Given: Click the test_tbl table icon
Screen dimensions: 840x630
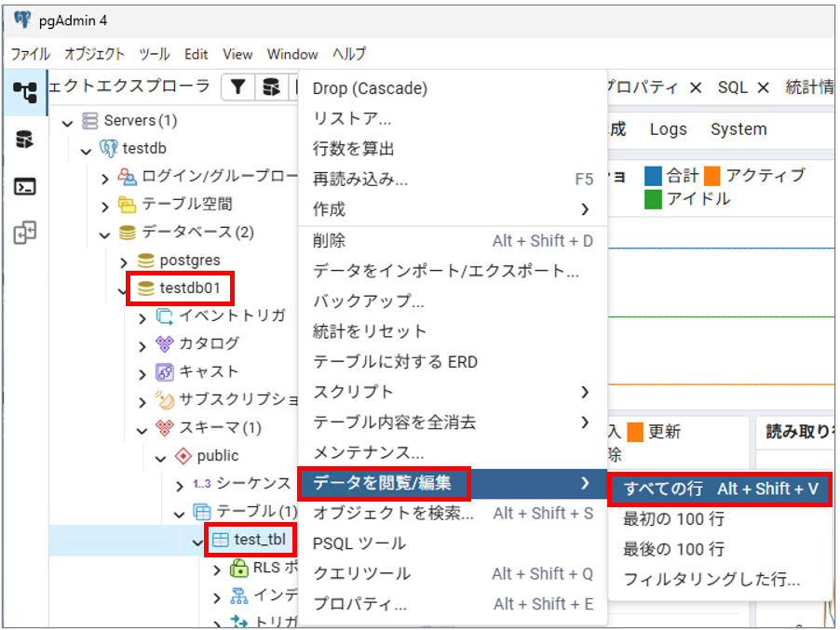Looking at the screenshot, I should click(x=221, y=540).
